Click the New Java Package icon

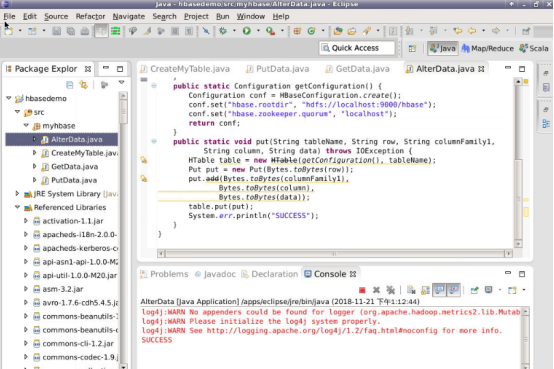coord(297,31)
